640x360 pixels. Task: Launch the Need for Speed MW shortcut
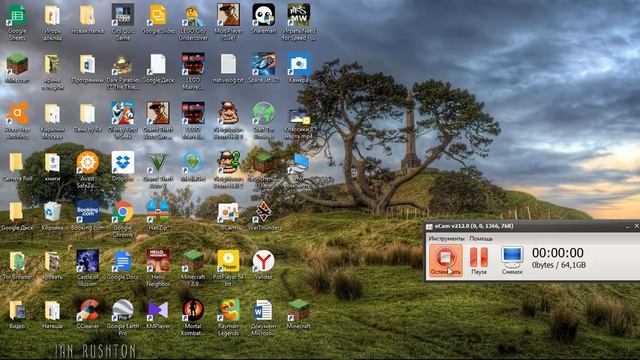[x=298, y=22]
